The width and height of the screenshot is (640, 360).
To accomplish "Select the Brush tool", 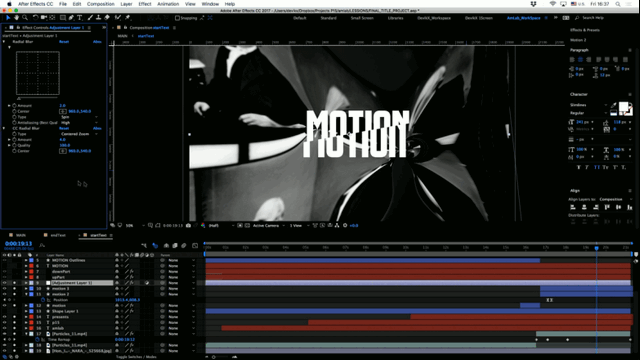I will [x=90, y=18].
